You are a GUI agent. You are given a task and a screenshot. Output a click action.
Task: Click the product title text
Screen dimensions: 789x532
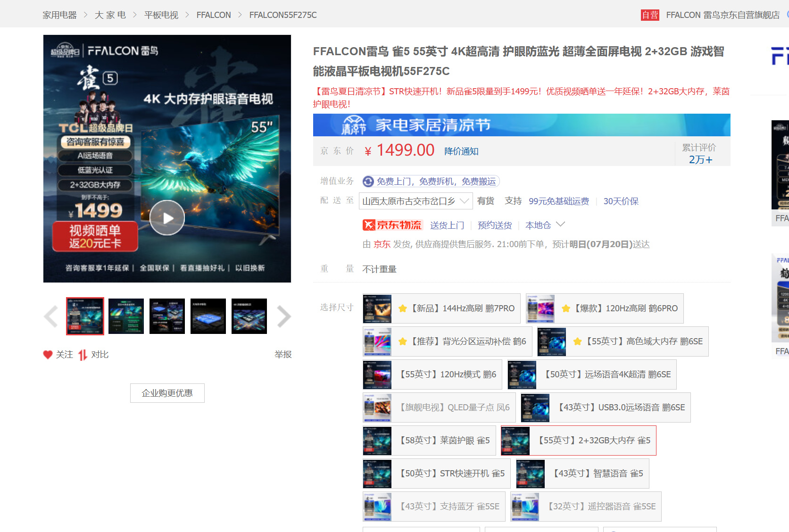point(519,61)
